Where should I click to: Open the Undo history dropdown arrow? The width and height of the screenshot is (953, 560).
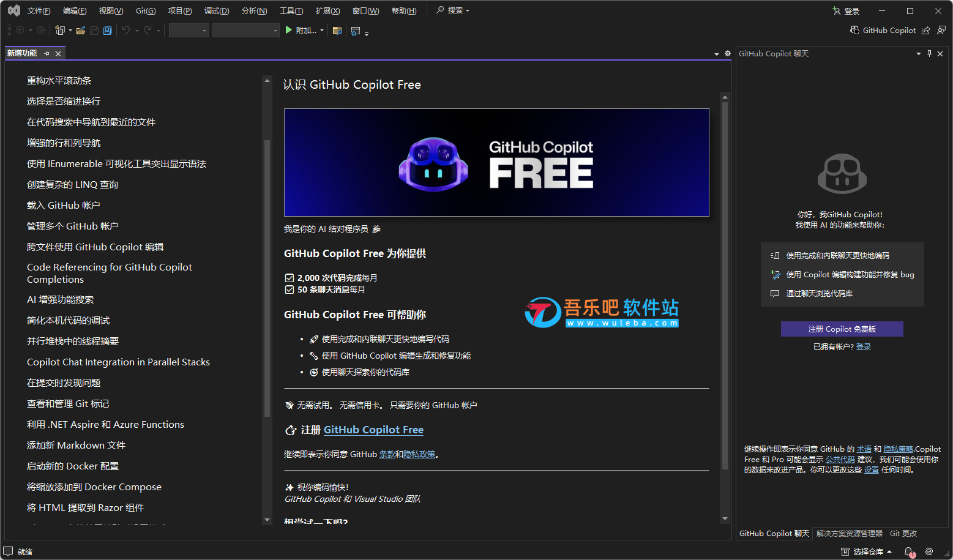pyautogui.click(x=136, y=30)
